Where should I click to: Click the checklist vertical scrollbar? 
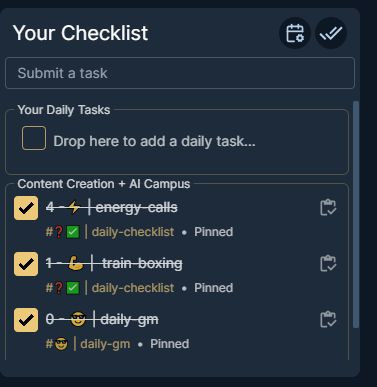click(x=356, y=215)
